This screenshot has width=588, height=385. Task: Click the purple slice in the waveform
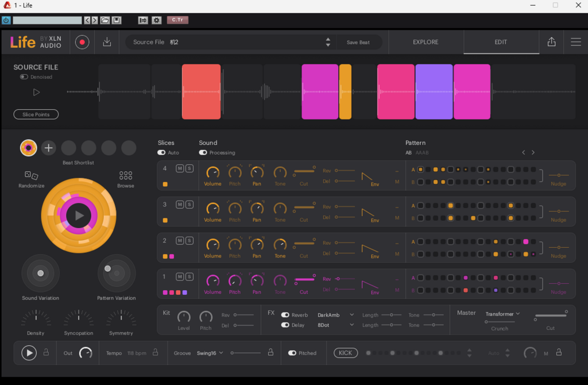pyautogui.click(x=434, y=92)
